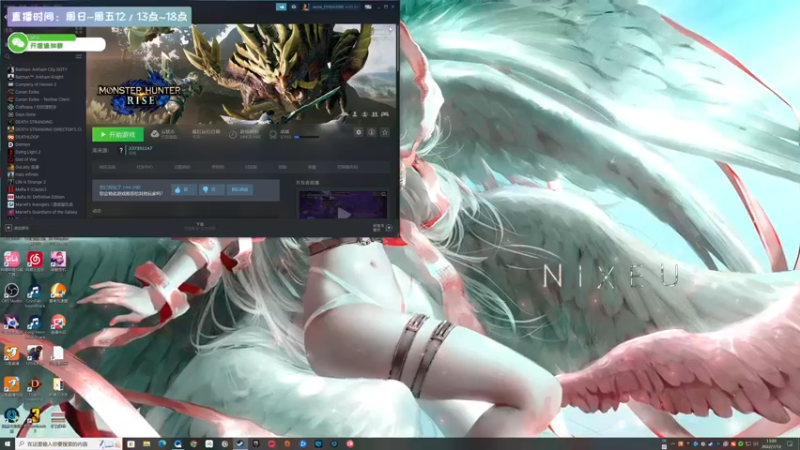800x450 pixels.
Task: Select Company of Heroes 2 in library
Action: click(x=36, y=84)
